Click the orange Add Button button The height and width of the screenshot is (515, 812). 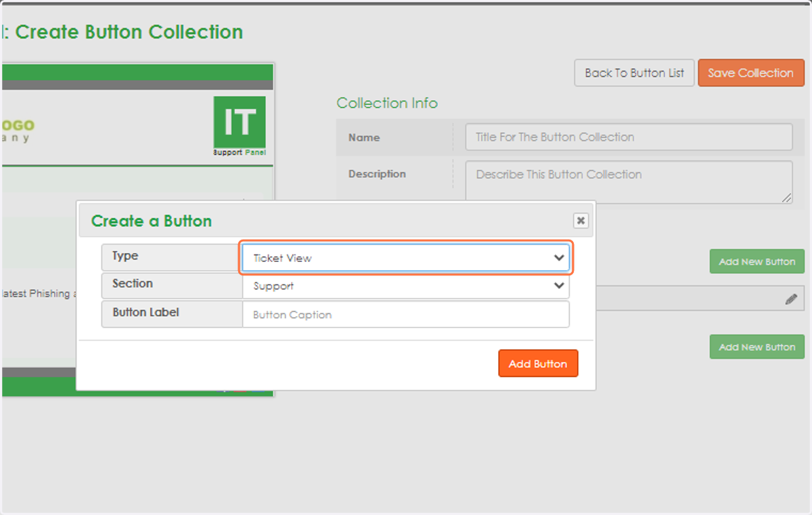[538, 363]
